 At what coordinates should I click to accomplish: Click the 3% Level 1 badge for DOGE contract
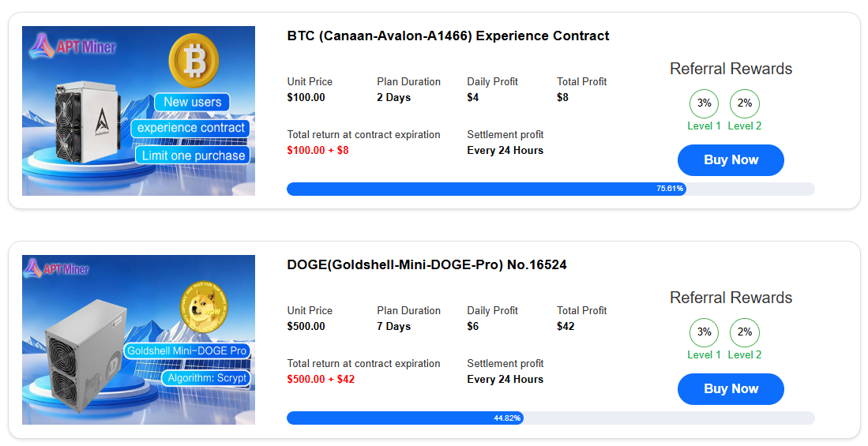coord(704,332)
